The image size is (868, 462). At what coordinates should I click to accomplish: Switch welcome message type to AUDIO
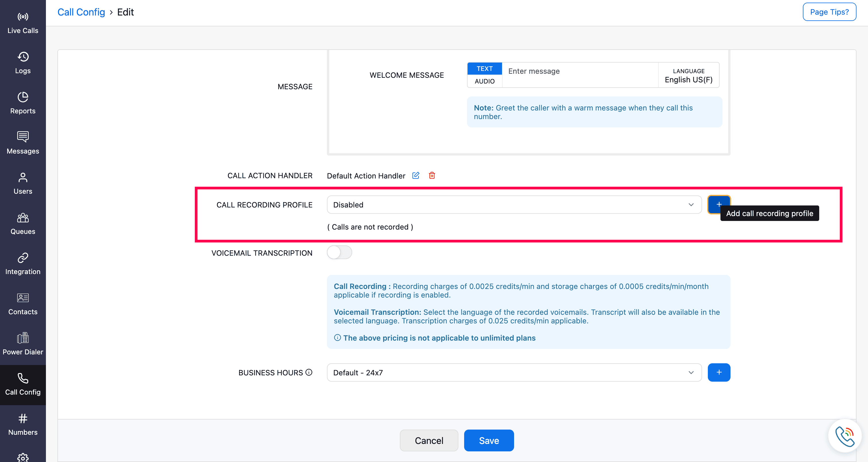pos(485,81)
